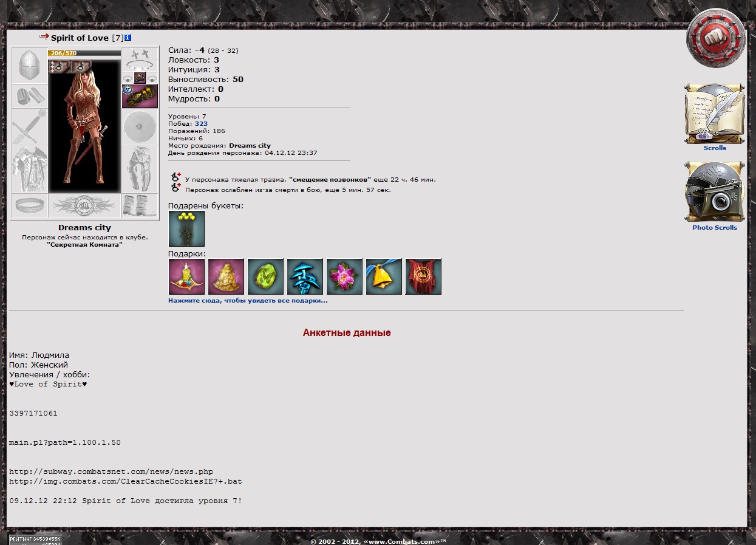
Task: Select the empty belt equipment slot
Action: pos(30,205)
